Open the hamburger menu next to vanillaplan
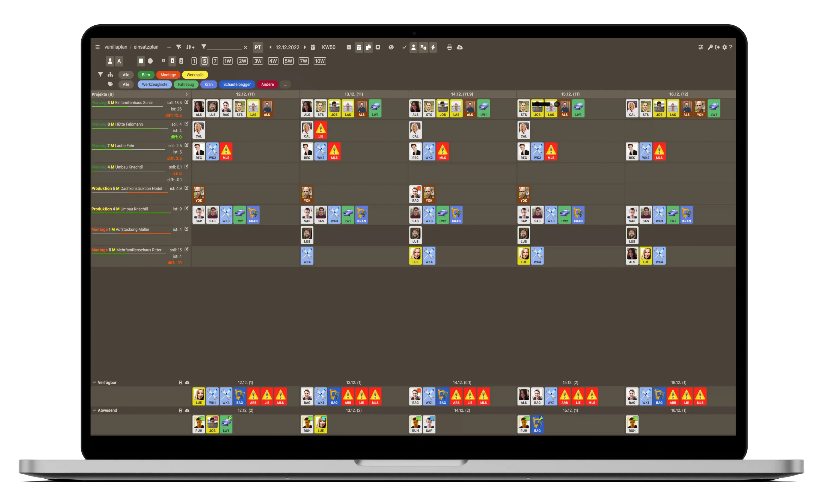The image size is (819, 504). [97, 47]
